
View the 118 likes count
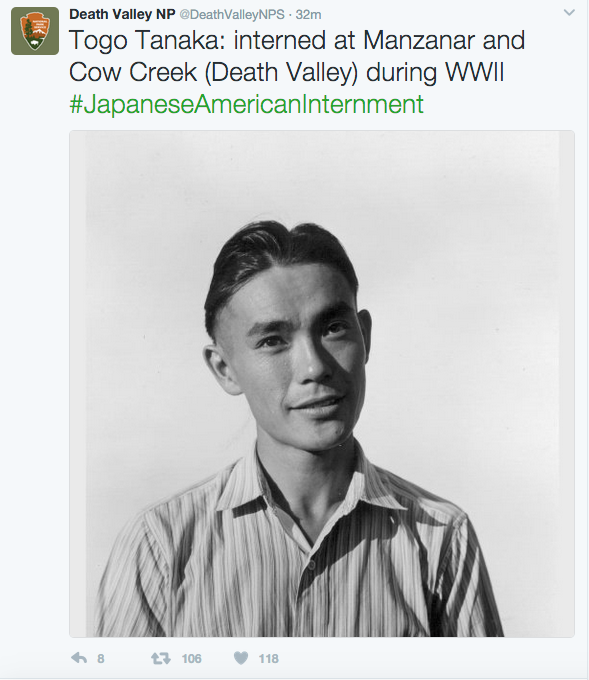(x=268, y=659)
